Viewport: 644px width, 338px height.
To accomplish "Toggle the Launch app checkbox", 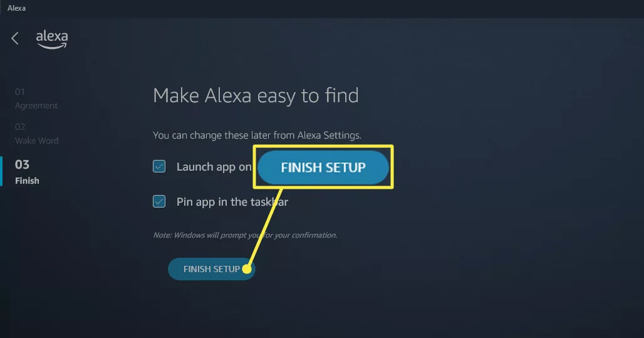I will pos(159,167).
